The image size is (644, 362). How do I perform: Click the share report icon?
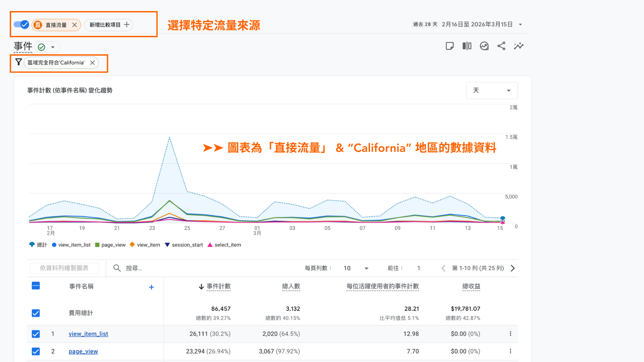tap(501, 46)
